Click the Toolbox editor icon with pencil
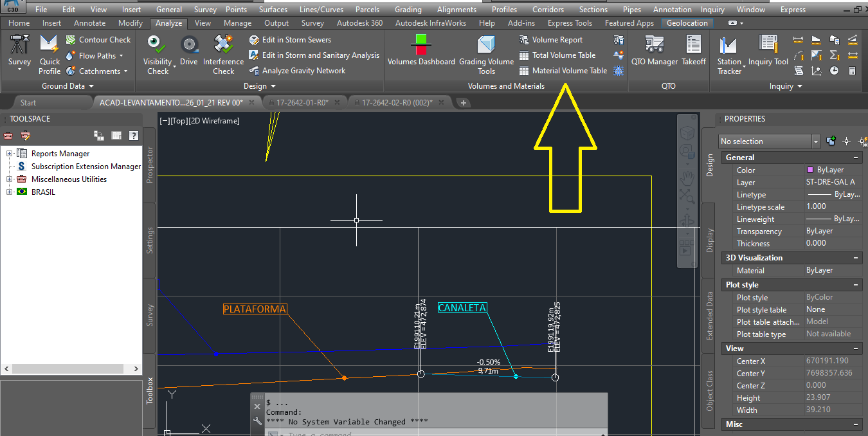 tap(26, 136)
